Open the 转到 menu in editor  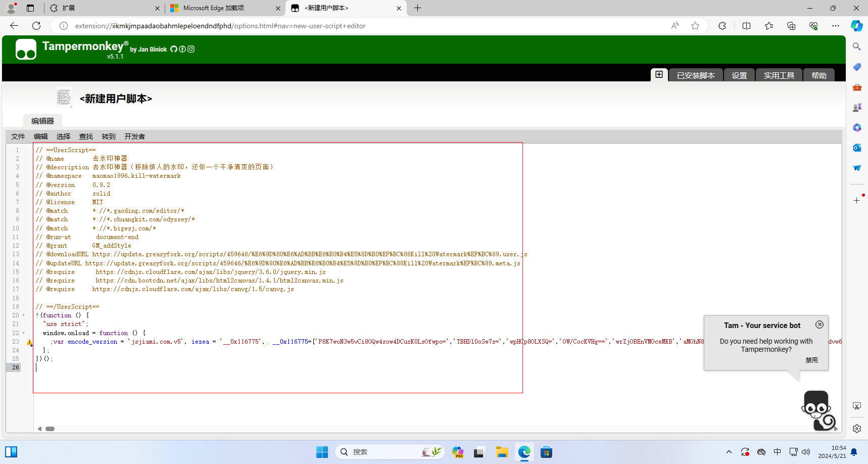(x=109, y=136)
